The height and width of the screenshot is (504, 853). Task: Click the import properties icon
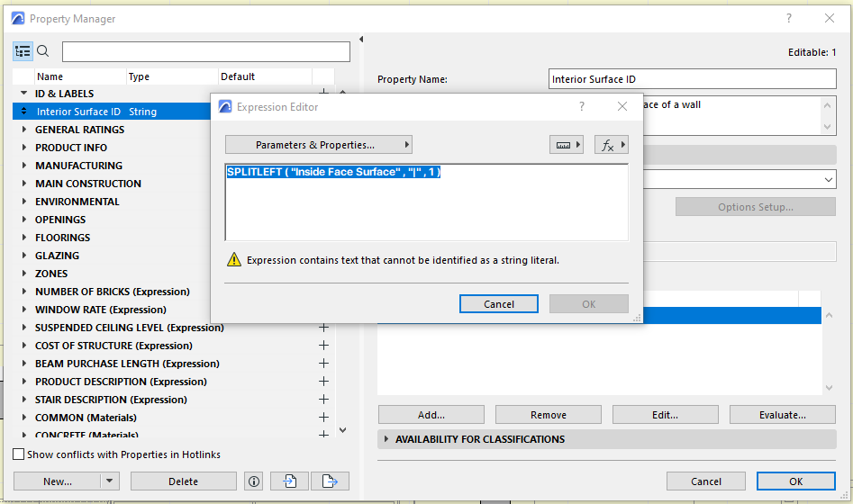click(x=289, y=481)
